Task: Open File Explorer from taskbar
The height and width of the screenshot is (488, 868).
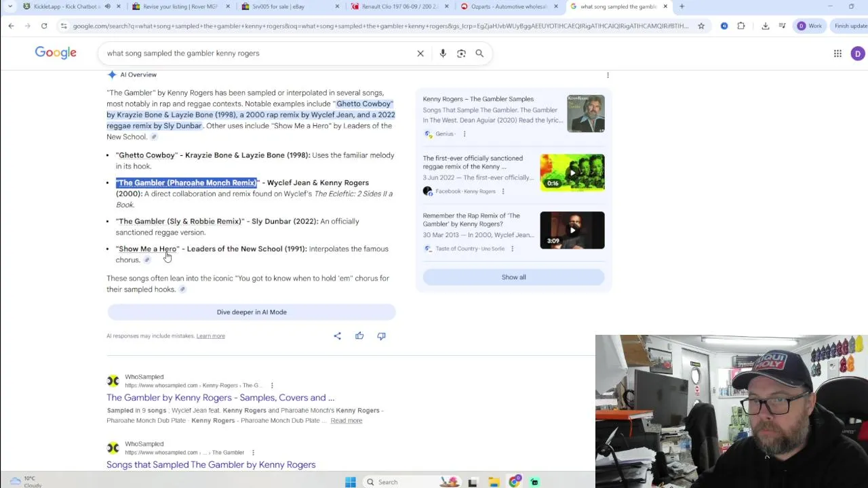Action: [x=494, y=482]
